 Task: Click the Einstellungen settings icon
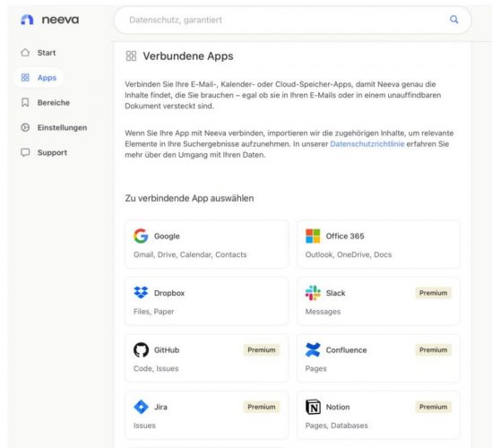(x=25, y=127)
